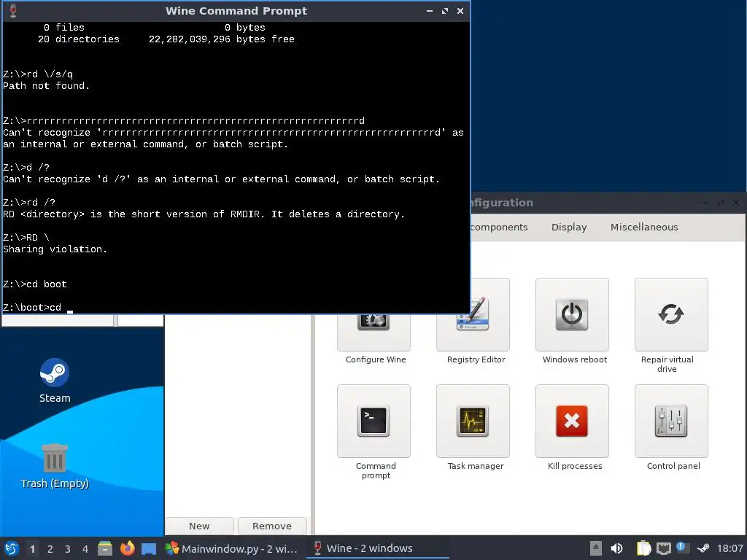The height and width of the screenshot is (560, 747).
Task: Open the Task manager tool icon
Action: coord(473,421)
